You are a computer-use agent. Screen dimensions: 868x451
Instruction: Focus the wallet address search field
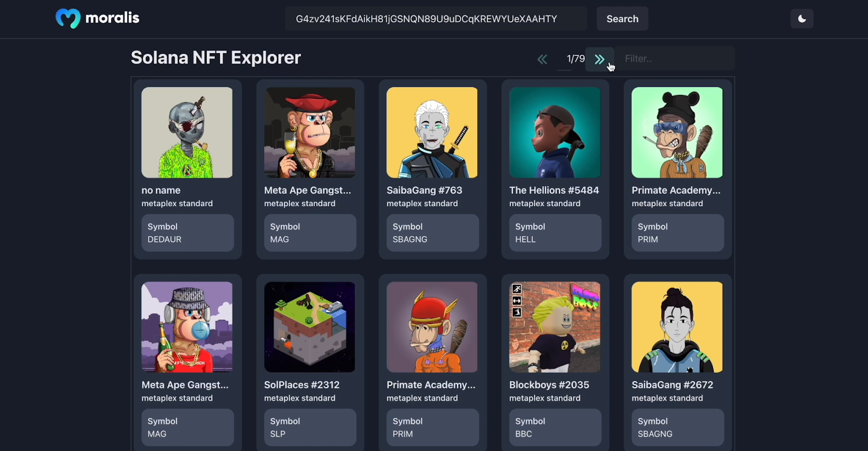pos(436,19)
